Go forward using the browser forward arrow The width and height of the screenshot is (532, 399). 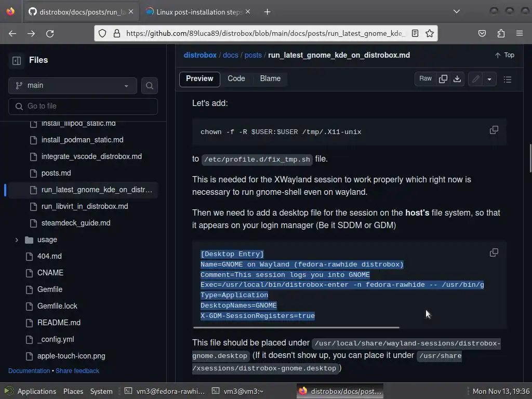31,34
